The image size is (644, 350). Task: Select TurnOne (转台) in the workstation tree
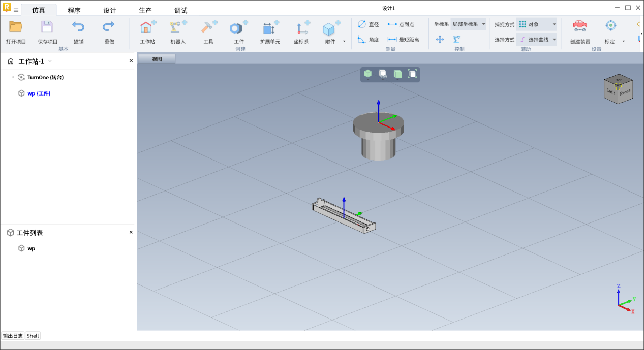[x=45, y=77]
